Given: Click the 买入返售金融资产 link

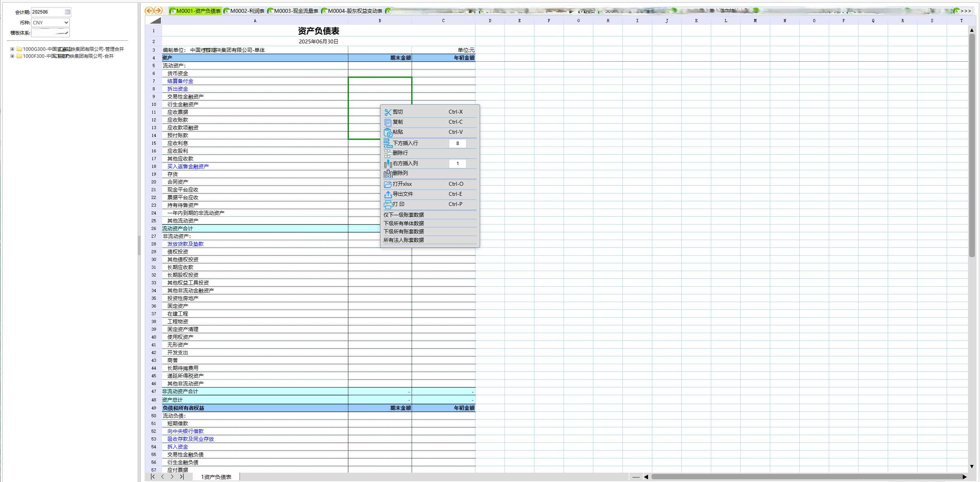Looking at the screenshot, I should coord(188,166).
